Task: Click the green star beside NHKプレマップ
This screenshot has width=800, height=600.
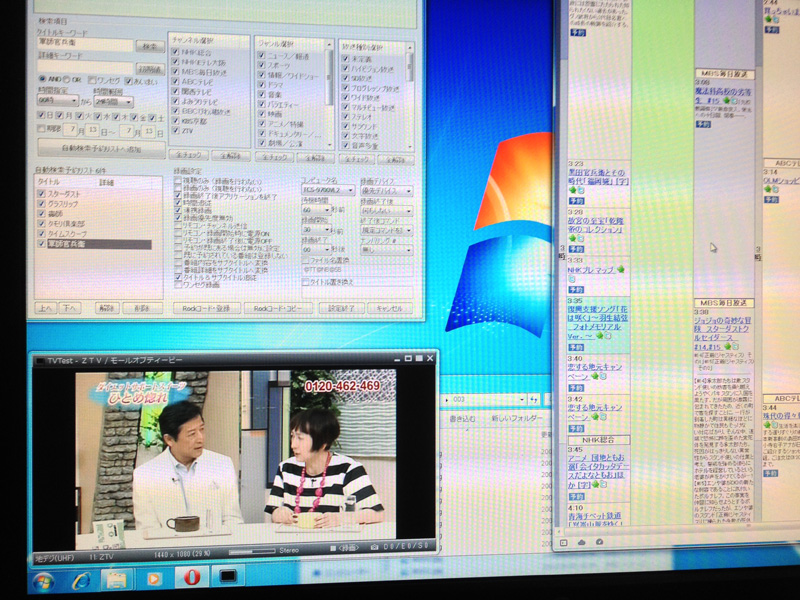Action: [x=620, y=269]
